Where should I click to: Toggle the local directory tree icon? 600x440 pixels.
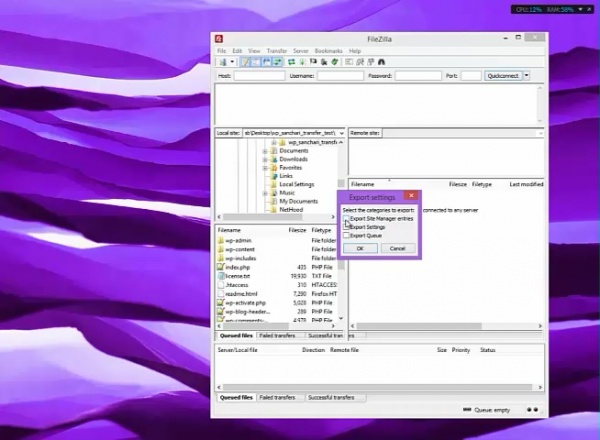(254, 62)
